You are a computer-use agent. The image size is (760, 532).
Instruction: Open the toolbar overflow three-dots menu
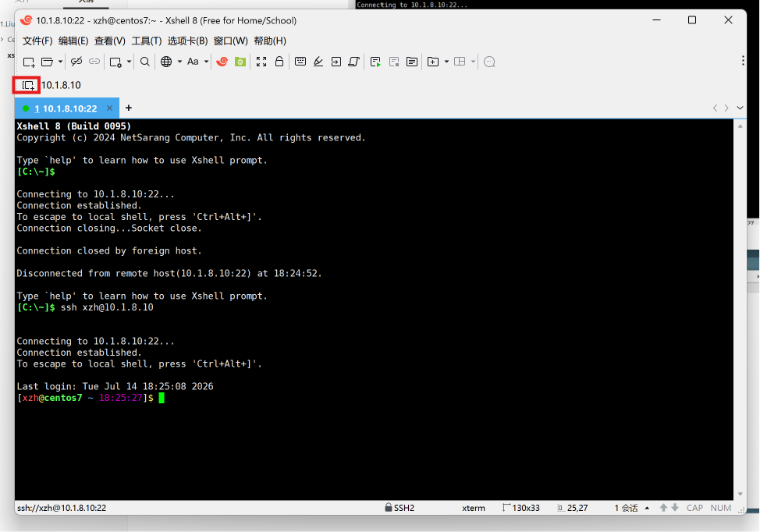point(743,61)
